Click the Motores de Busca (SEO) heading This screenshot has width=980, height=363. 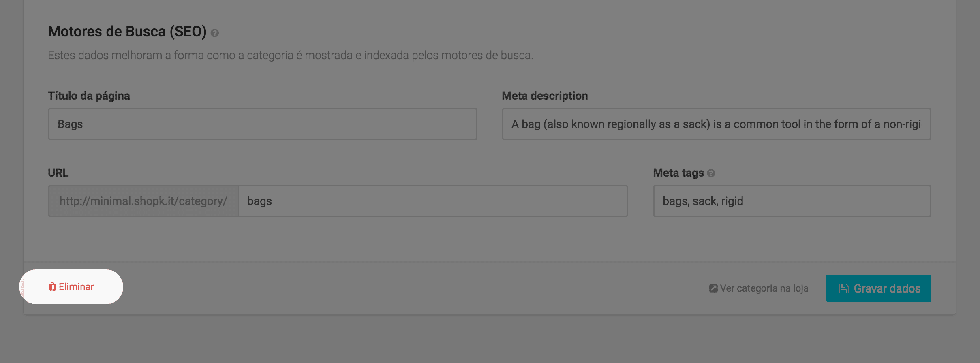coord(127,32)
